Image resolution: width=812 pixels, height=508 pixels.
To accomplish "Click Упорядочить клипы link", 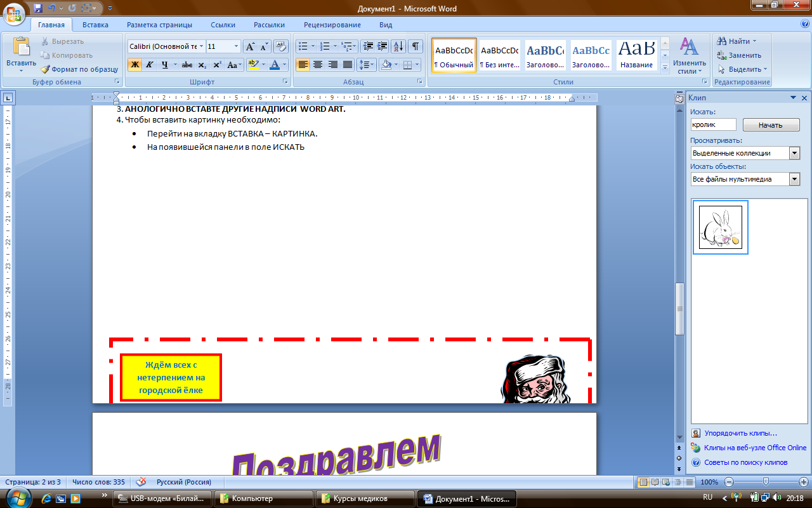I will pyautogui.click(x=740, y=433).
